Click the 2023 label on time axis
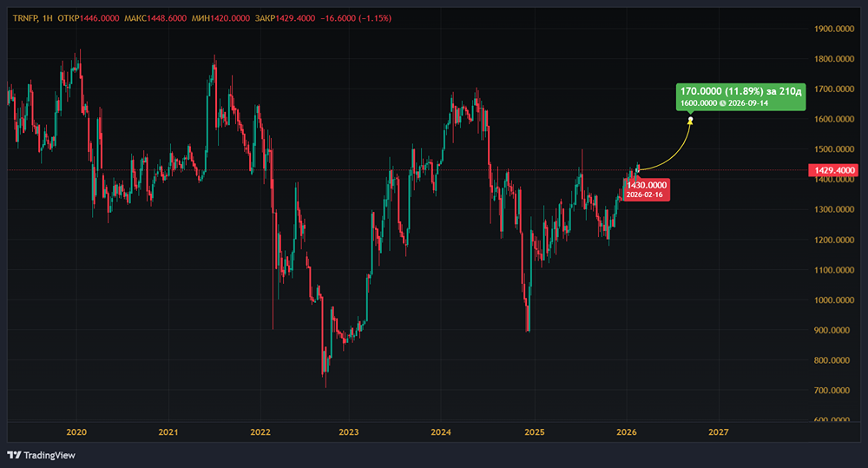868x468 pixels. 348,432
